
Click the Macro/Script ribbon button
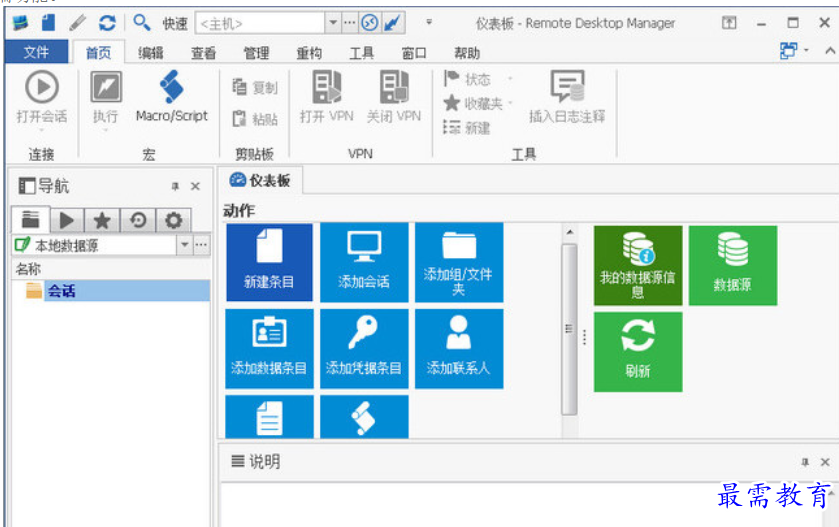tap(172, 97)
